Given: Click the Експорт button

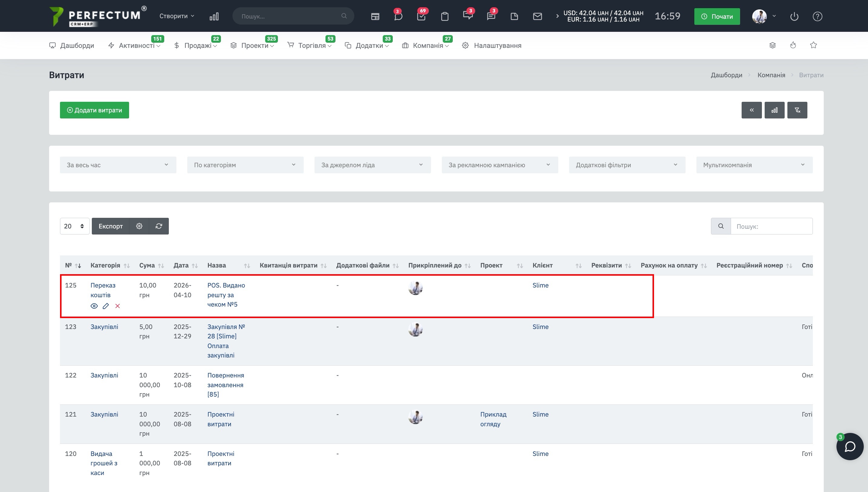Looking at the screenshot, I should [111, 226].
